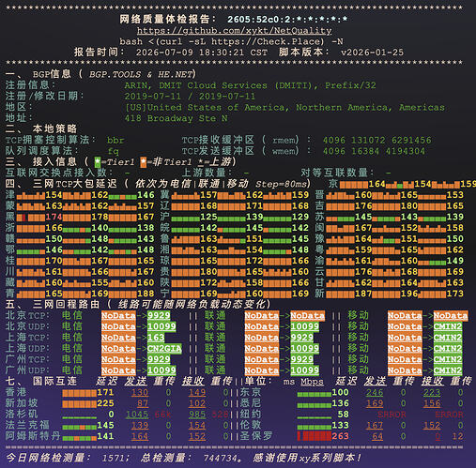Click the BGP.TOOLS & HE.NET source label
Image resolution: width=476 pixels, height=468 pixels.
point(141,74)
